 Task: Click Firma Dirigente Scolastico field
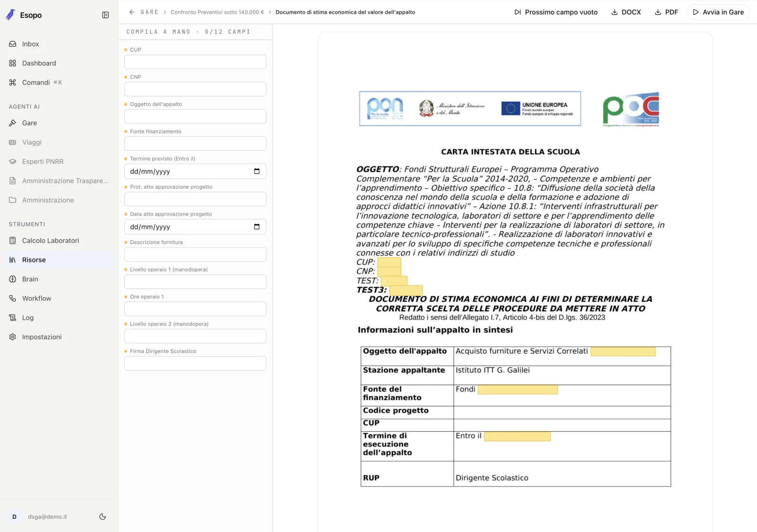tap(195, 364)
